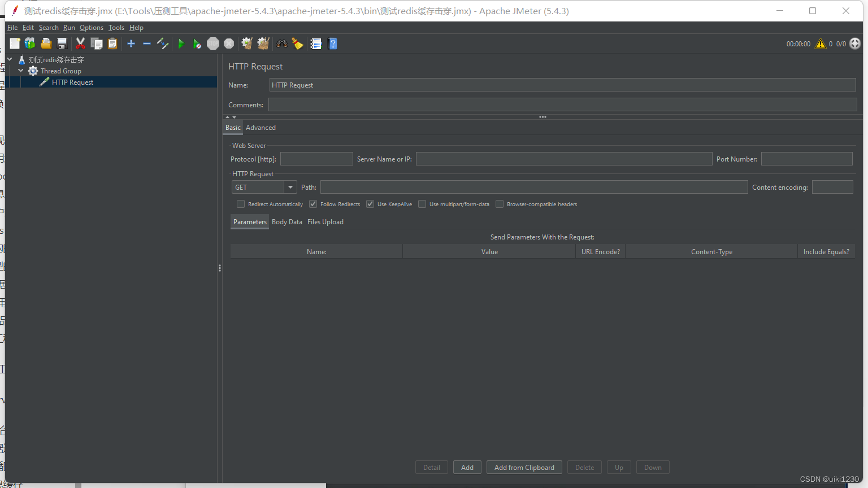
Task: Click the Up button
Action: [x=619, y=467]
